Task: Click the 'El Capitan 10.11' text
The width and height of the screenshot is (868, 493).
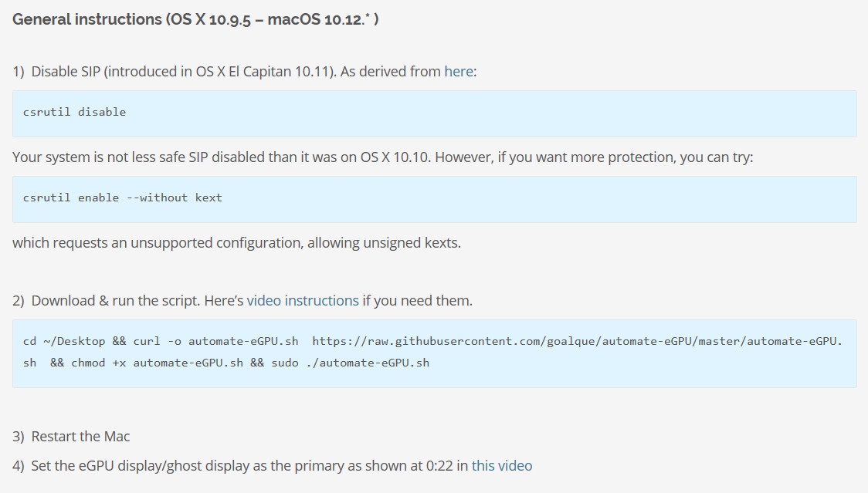Action: 279,72
